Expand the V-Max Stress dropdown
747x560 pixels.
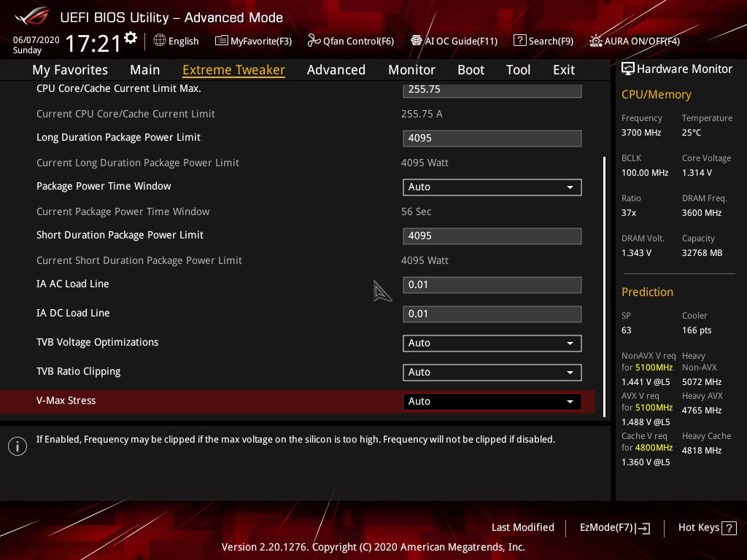(492, 402)
